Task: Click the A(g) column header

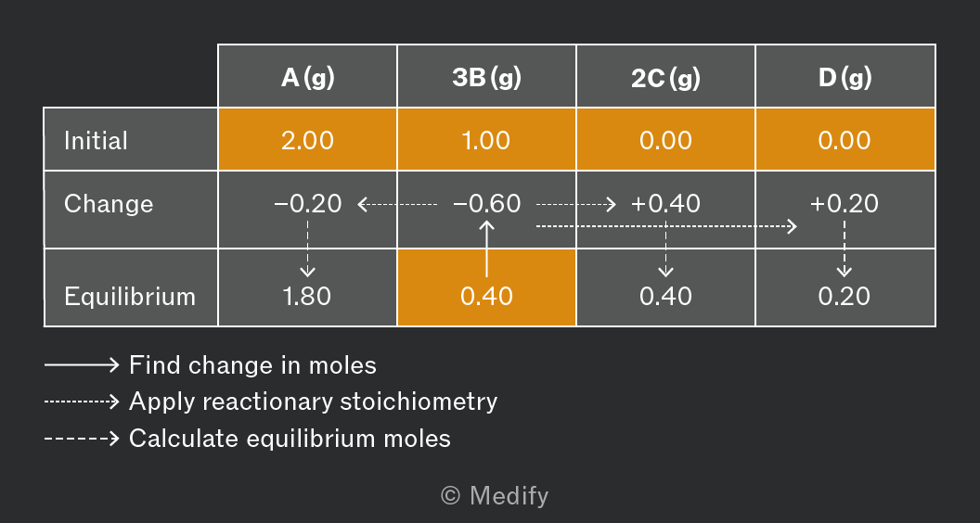Action: pyautogui.click(x=307, y=76)
